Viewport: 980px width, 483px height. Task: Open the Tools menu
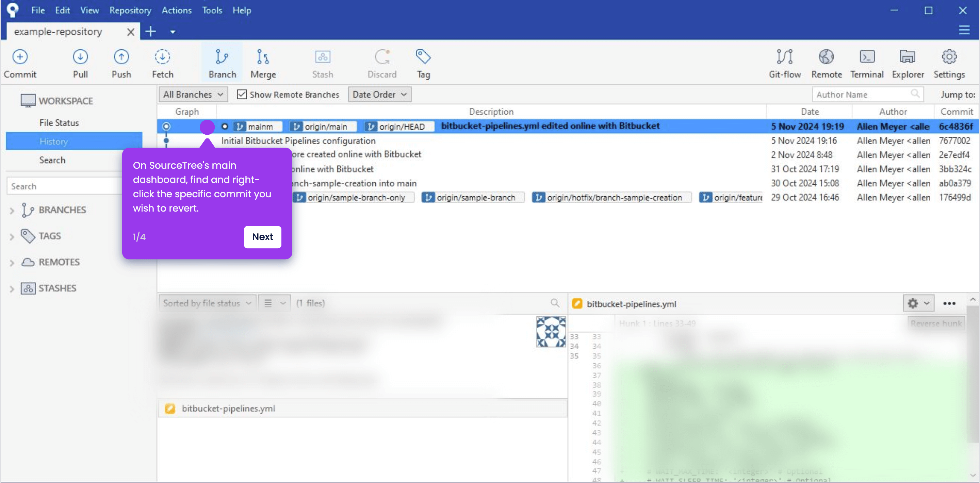[x=212, y=10]
